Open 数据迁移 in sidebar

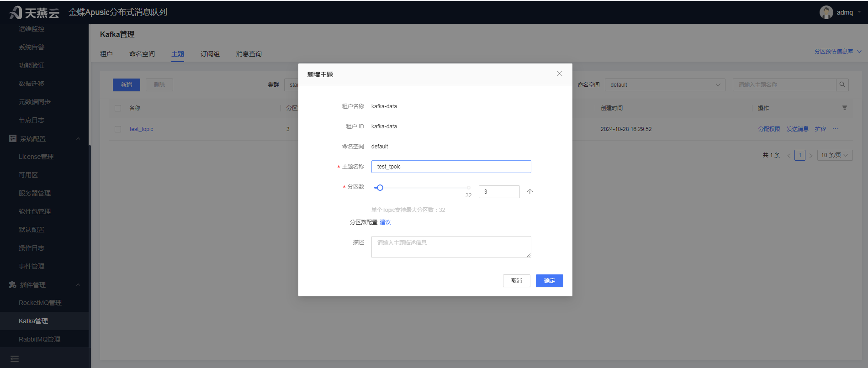click(32, 84)
